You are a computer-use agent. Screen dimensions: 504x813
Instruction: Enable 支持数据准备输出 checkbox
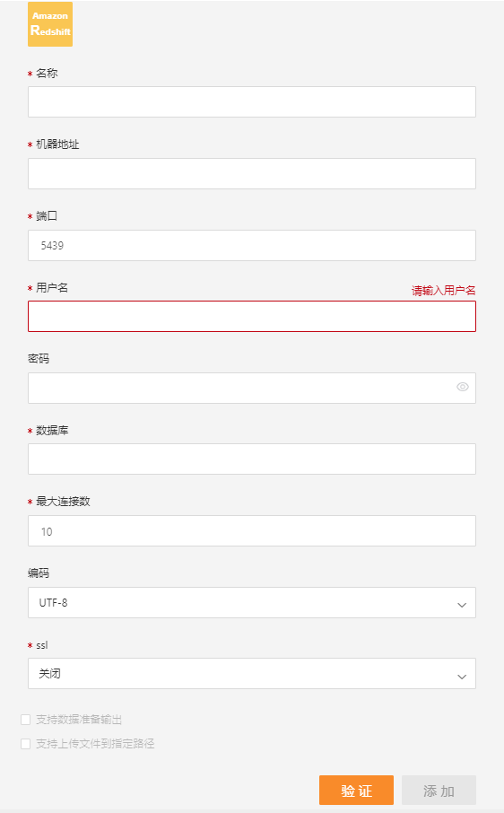[x=25, y=720]
